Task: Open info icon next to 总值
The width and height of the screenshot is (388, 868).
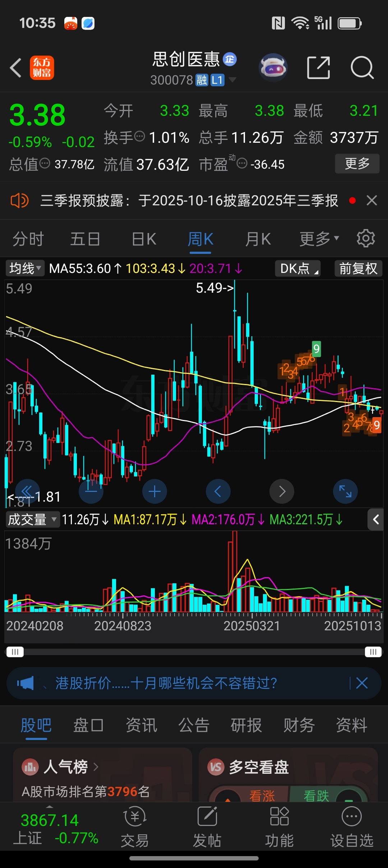Action: point(45,164)
